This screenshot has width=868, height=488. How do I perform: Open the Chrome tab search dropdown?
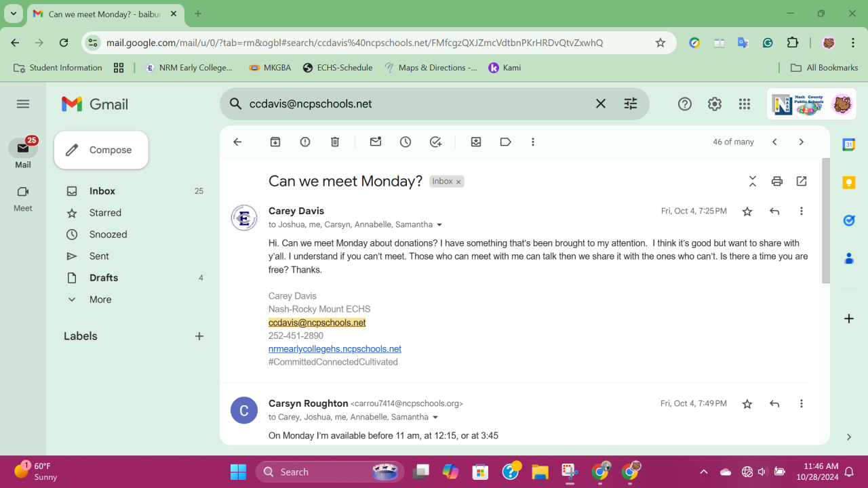coord(14,14)
